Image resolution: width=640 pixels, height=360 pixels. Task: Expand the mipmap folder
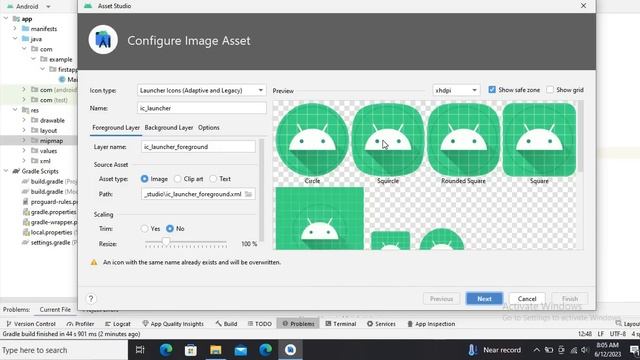pyautogui.click(x=24, y=140)
